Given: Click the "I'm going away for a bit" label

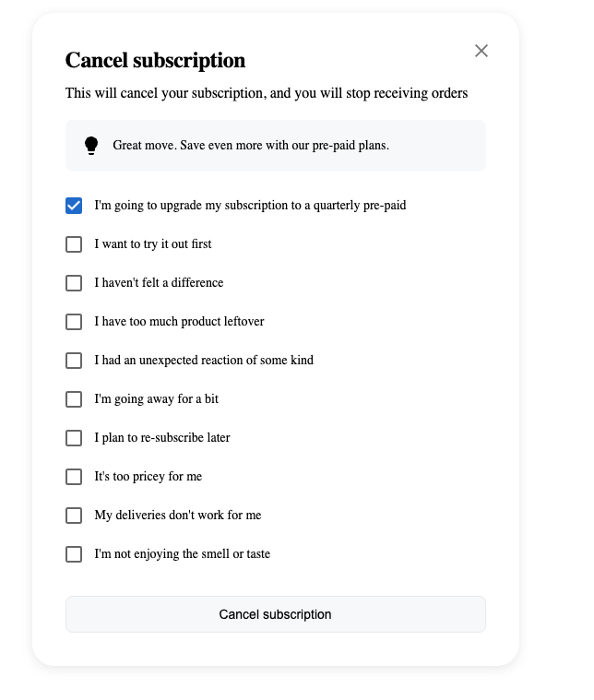Looking at the screenshot, I should coord(156,399).
